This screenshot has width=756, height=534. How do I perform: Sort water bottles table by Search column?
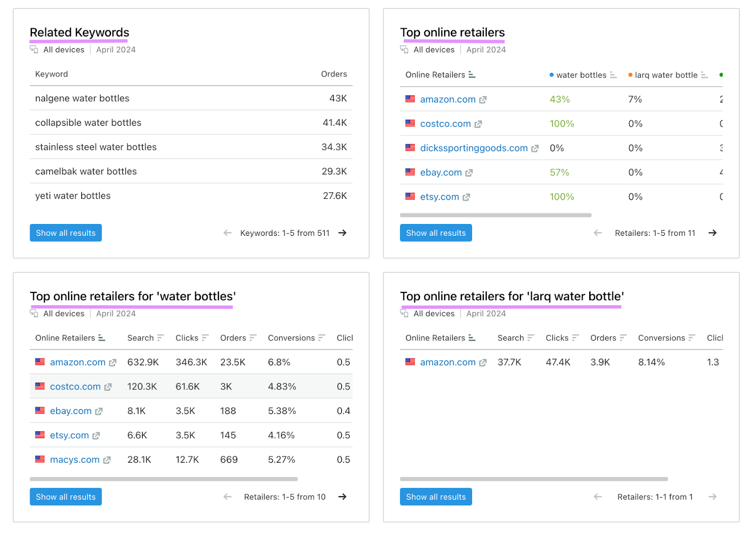pos(161,338)
